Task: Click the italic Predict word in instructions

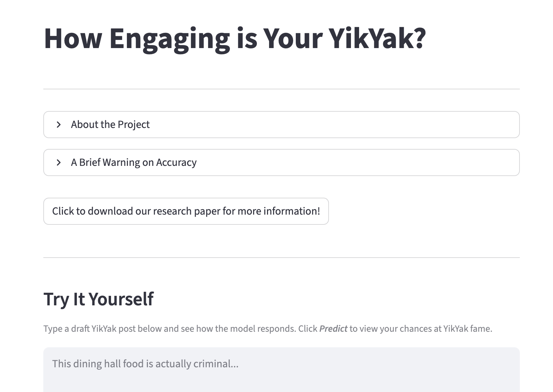Action: (x=333, y=329)
